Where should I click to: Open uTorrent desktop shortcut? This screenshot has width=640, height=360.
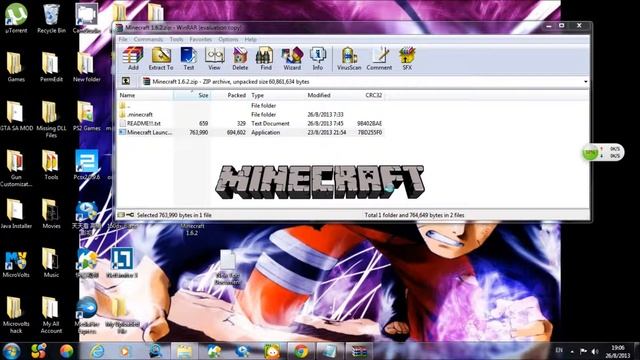[16, 18]
